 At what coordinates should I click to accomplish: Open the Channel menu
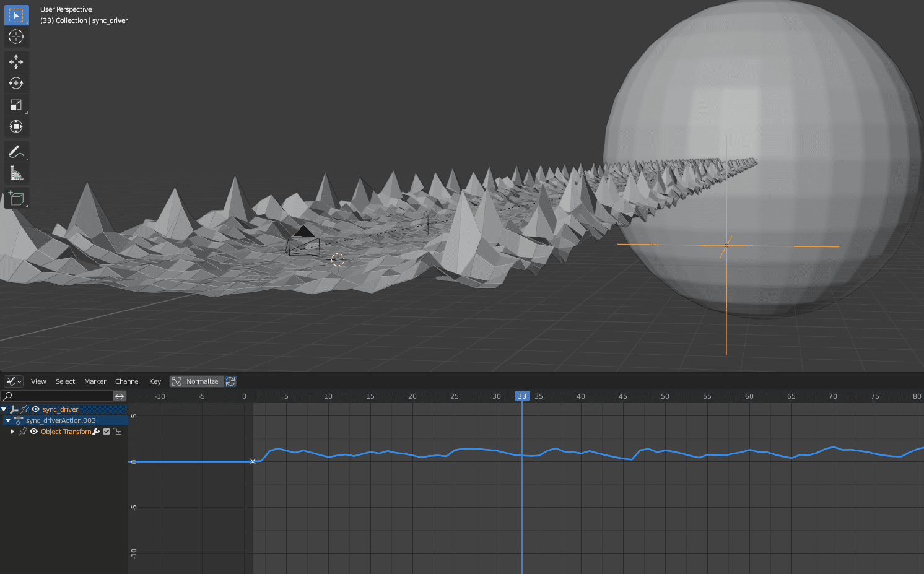click(127, 381)
